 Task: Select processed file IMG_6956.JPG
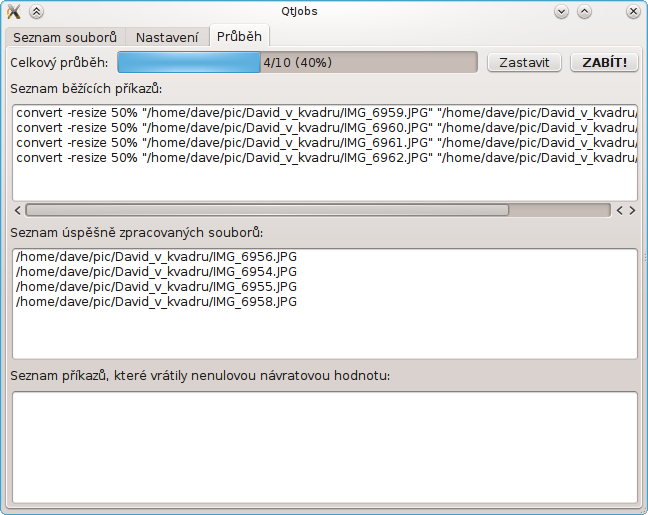[x=157, y=257]
